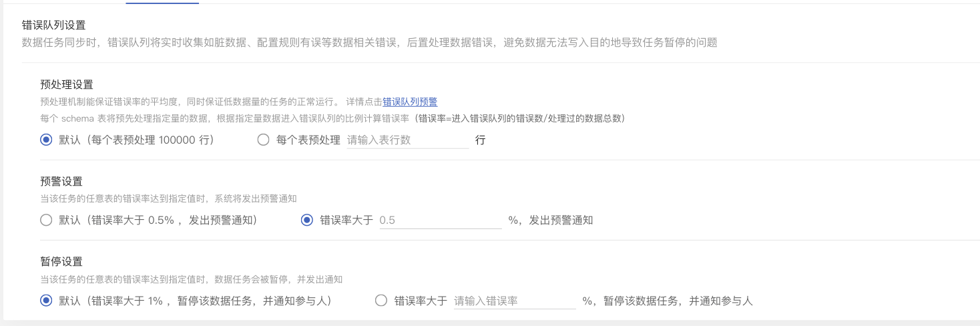Image resolution: width=980 pixels, height=326 pixels.
Task: Select default 0.5% warning radio option
Action: tap(46, 220)
